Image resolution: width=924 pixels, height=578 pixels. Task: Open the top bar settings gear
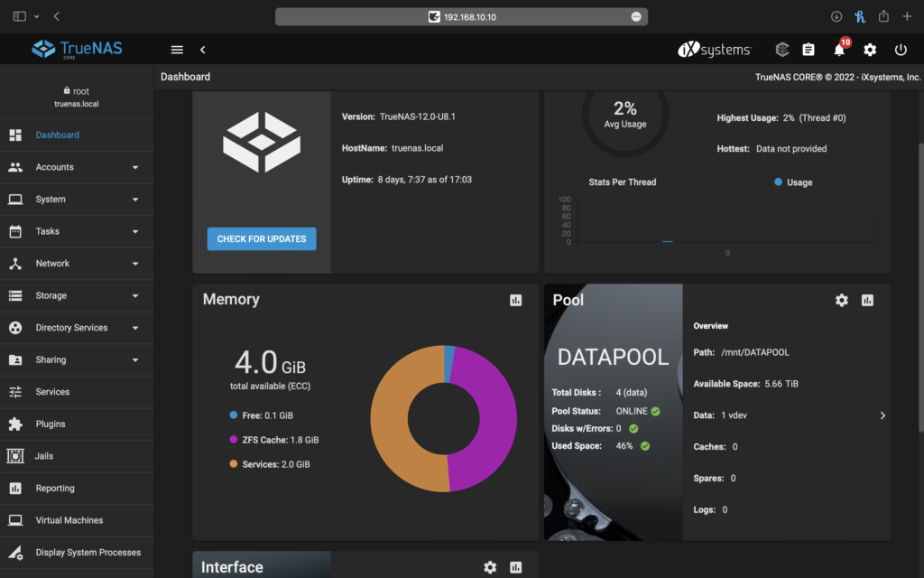(x=870, y=50)
